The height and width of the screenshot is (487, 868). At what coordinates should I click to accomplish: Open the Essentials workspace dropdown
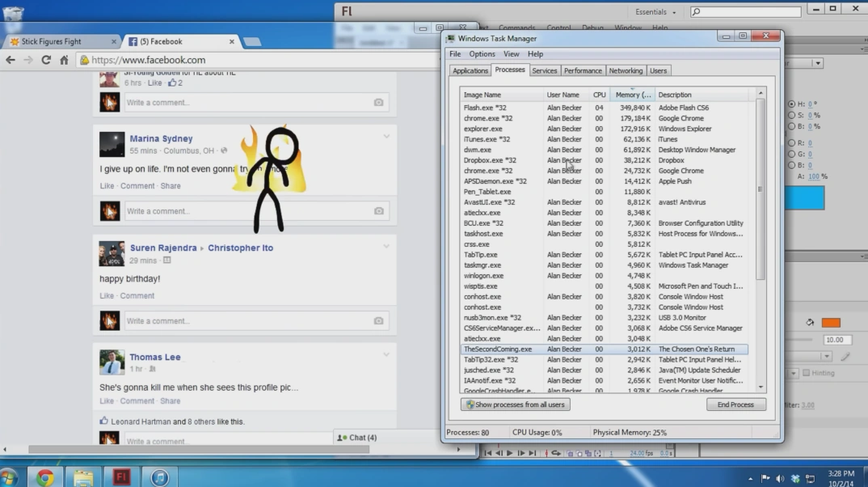point(656,12)
